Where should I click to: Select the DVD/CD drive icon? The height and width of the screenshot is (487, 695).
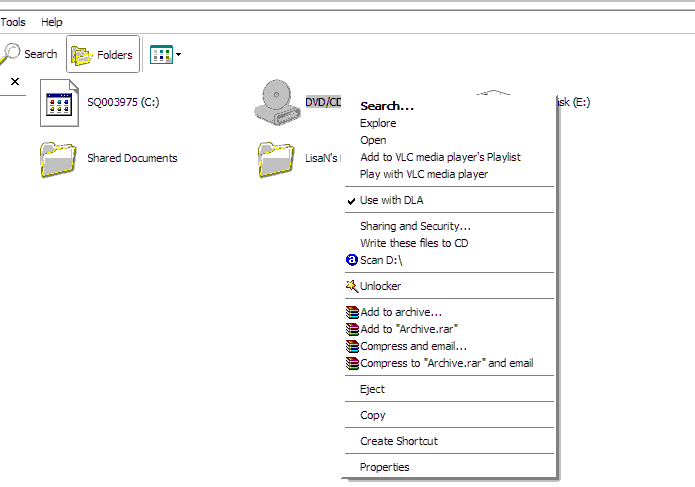pos(276,102)
